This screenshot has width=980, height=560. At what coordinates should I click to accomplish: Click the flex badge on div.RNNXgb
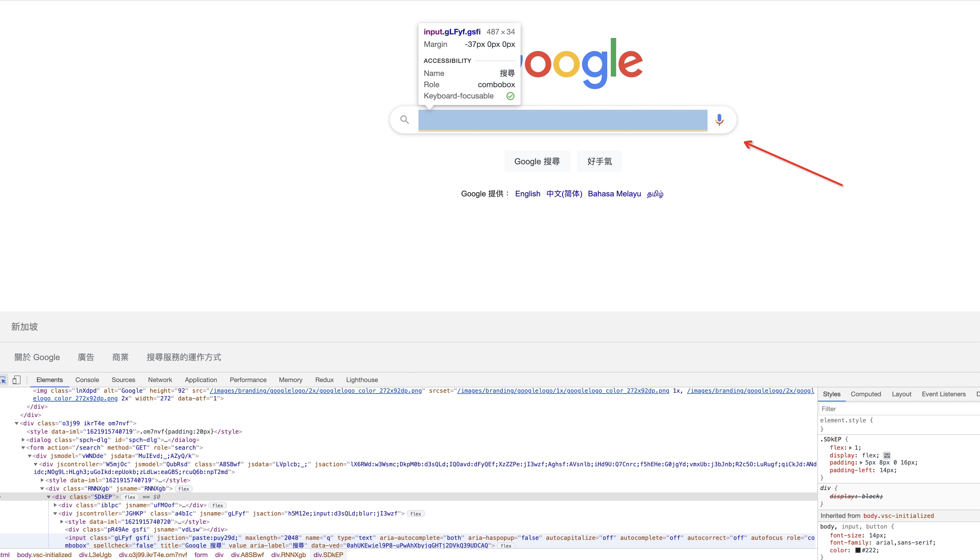tap(183, 489)
